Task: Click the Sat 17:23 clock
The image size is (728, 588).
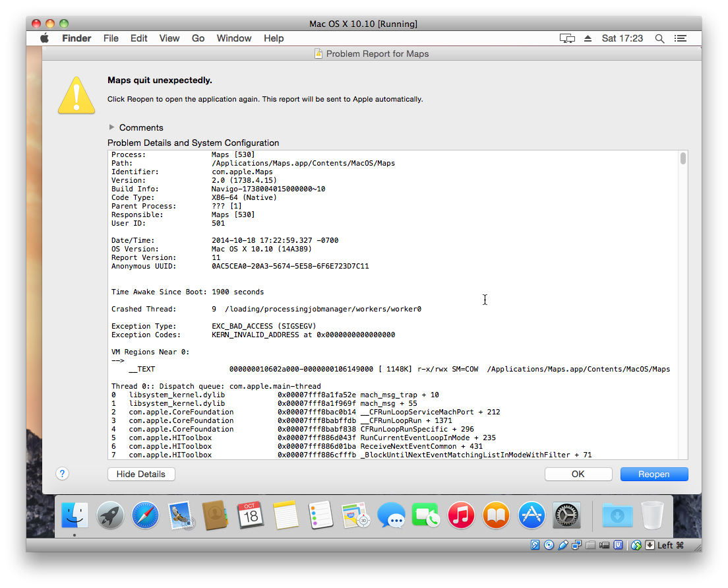Action: click(x=622, y=38)
